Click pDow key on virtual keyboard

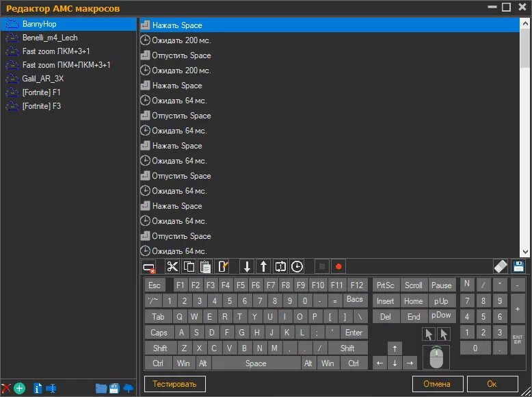(x=442, y=316)
